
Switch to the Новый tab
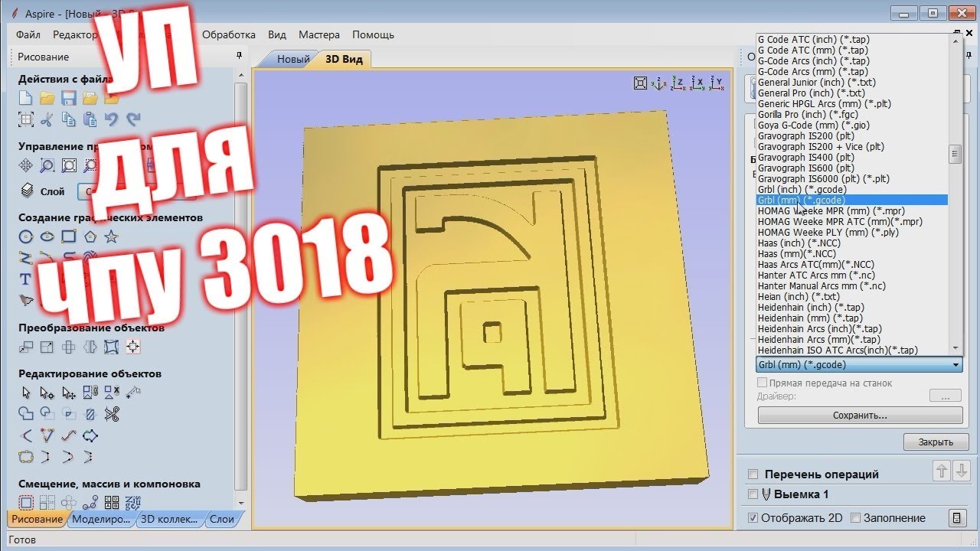point(293,59)
